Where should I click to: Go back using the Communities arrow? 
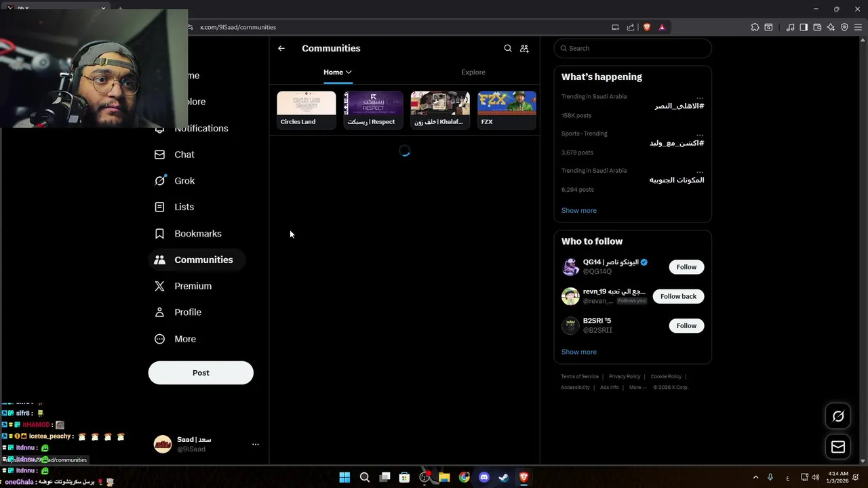tap(281, 48)
